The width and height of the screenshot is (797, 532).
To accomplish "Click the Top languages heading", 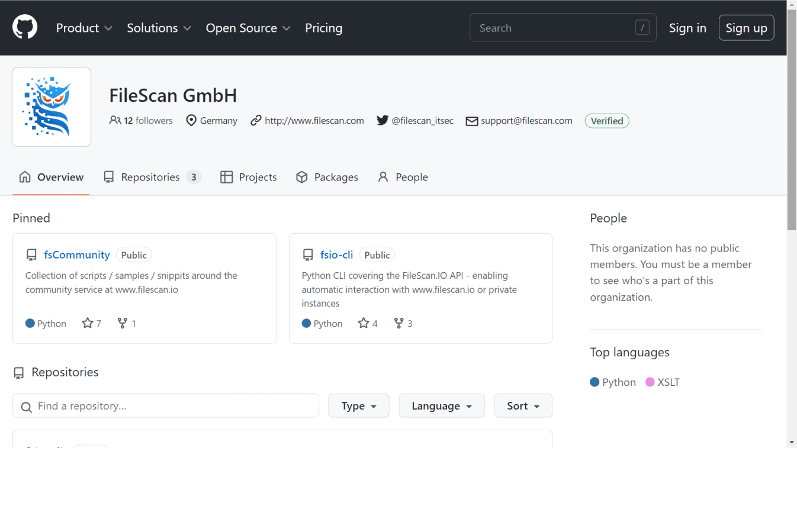I will tap(629, 352).
